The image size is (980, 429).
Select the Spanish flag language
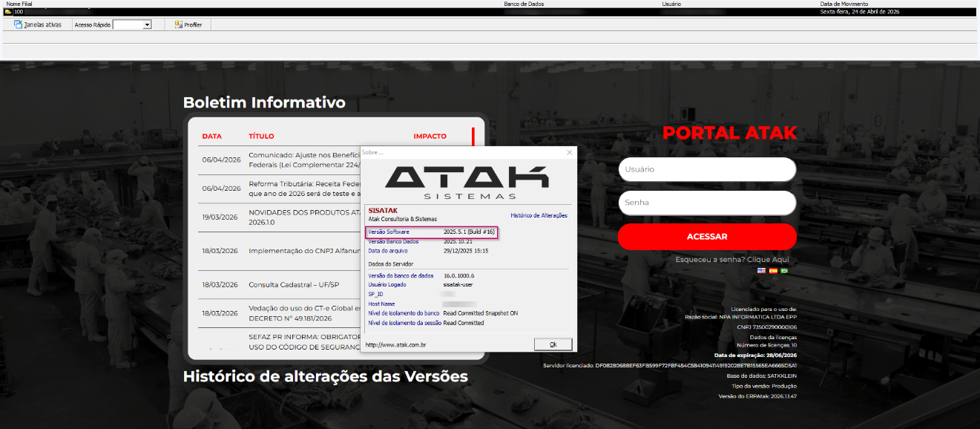[x=773, y=271]
